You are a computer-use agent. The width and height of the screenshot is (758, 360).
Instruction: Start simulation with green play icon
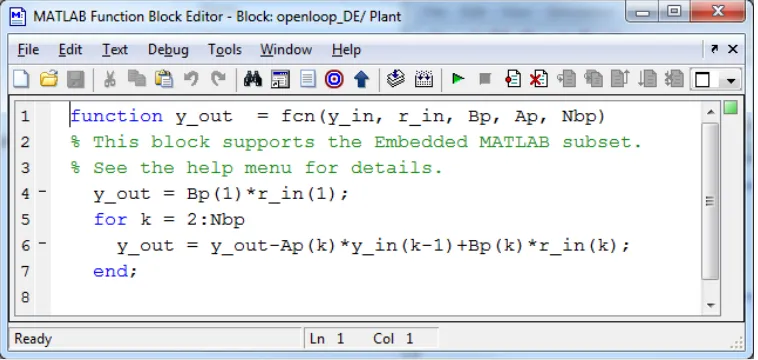(457, 79)
